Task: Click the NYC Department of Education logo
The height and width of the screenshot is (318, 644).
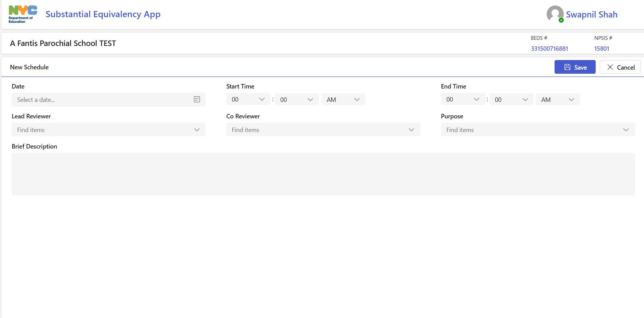Action: coord(23,14)
